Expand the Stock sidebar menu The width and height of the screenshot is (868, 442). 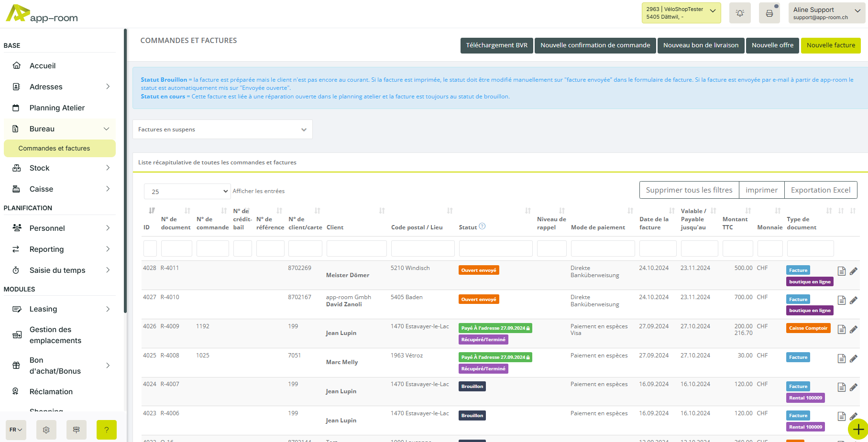(x=60, y=168)
